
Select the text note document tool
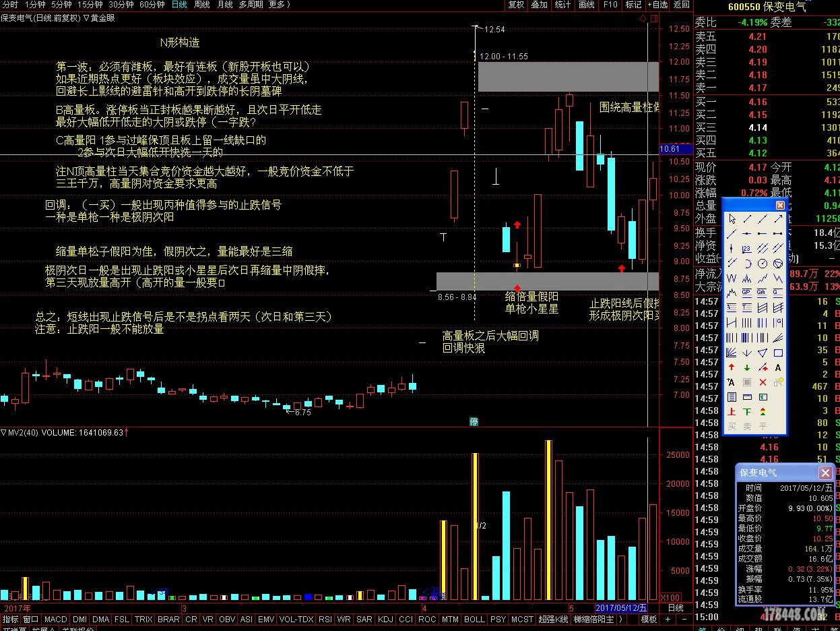point(732,396)
